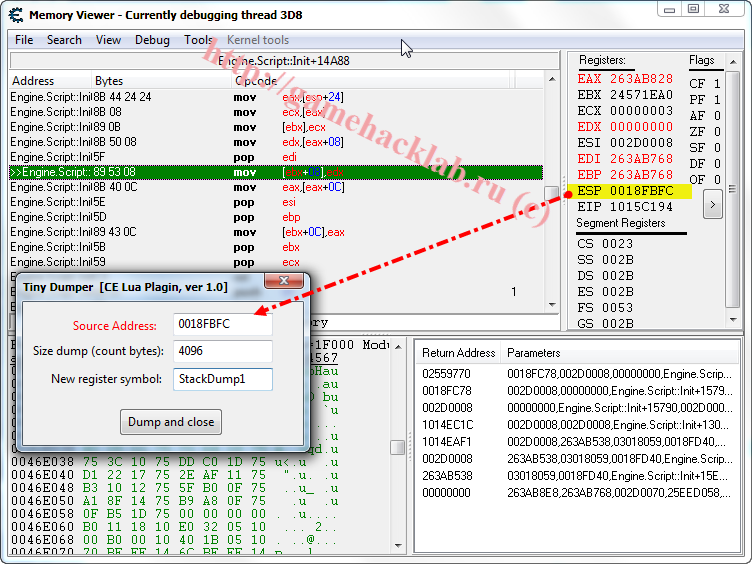Select the pop ebx instruction row
Screen dimensions: 752x564
point(276,247)
